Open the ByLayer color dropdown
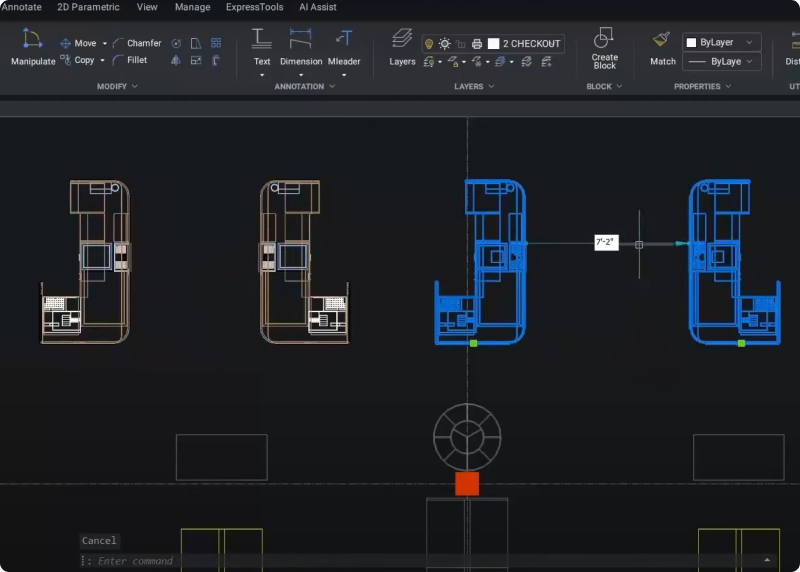The image size is (800, 572). (721, 42)
